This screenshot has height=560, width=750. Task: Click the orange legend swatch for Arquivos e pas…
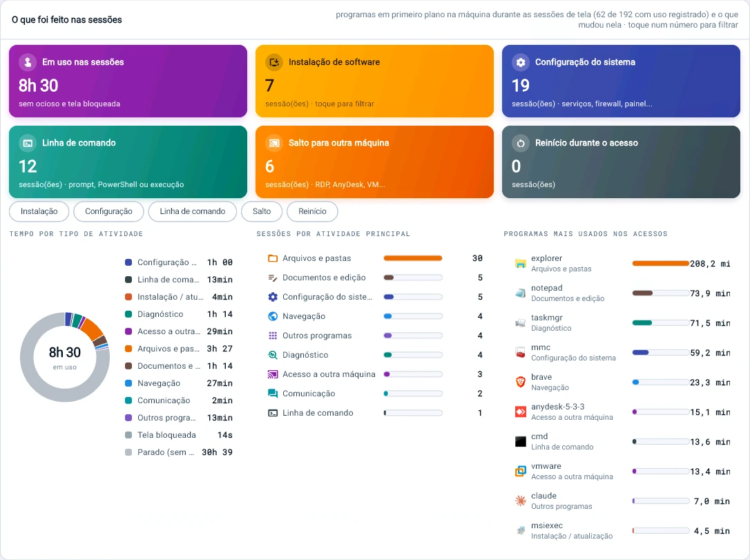[128, 349]
